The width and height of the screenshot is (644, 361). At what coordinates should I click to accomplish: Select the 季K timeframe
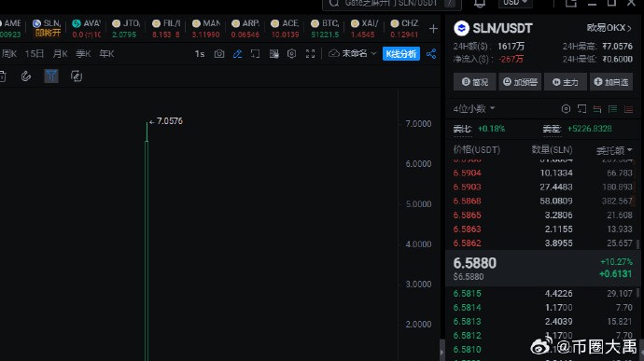pos(83,54)
